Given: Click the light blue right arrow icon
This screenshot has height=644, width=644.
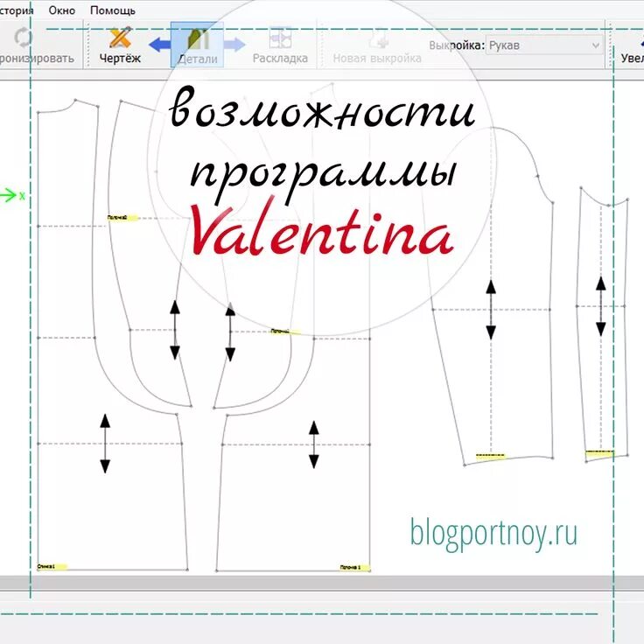Looking at the screenshot, I should (x=234, y=45).
